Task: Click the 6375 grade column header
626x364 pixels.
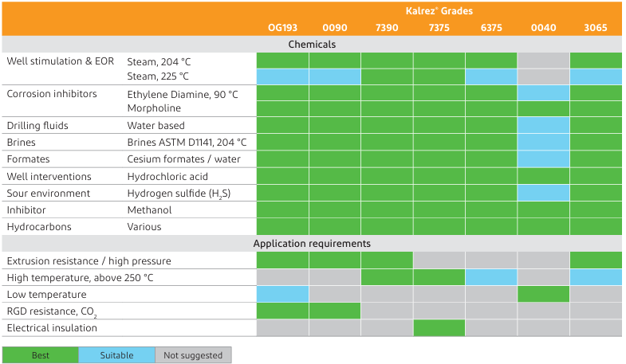Action: coord(491,28)
